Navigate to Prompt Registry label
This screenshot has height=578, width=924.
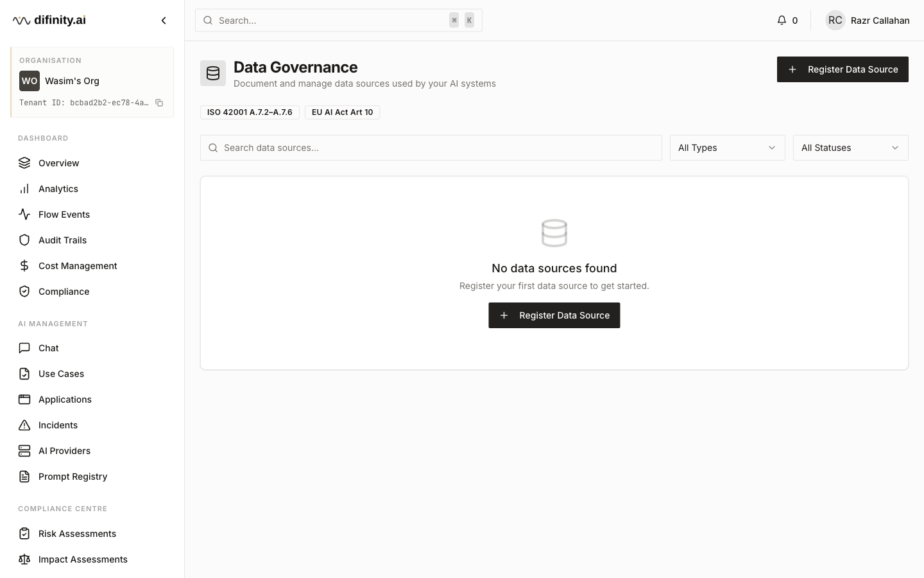click(x=73, y=477)
